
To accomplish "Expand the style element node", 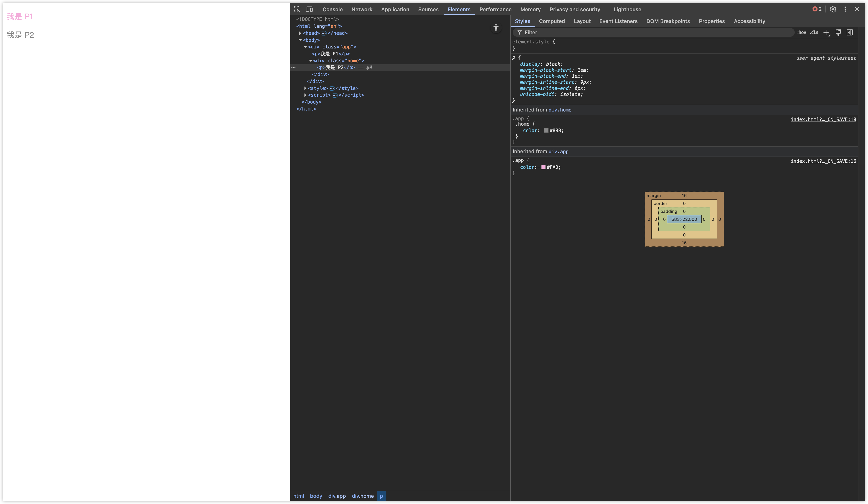I will [305, 88].
